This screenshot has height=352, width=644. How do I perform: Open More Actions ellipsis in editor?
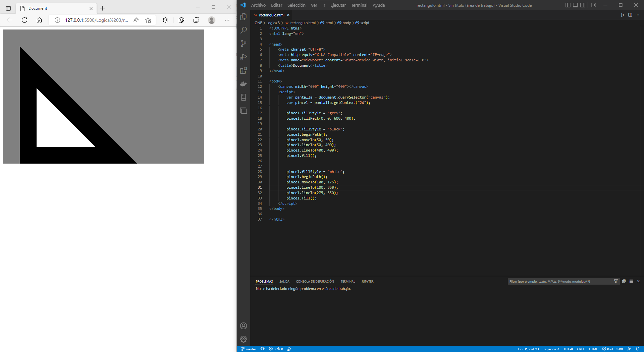coord(637,15)
